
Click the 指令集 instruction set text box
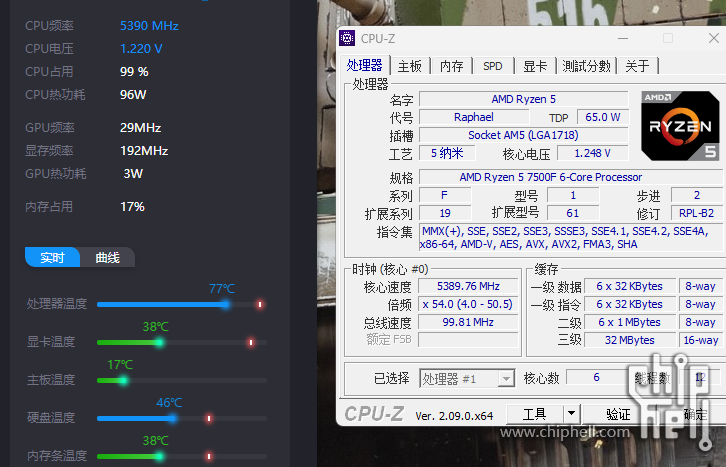coord(570,237)
